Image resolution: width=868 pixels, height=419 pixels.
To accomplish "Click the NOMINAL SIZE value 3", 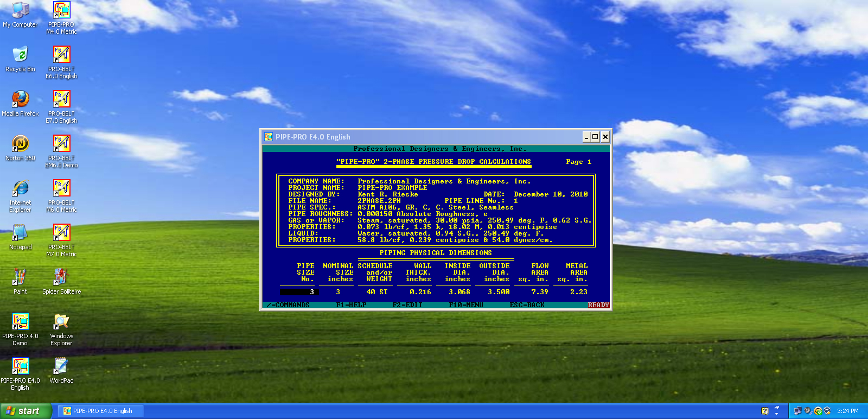I will click(x=338, y=292).
